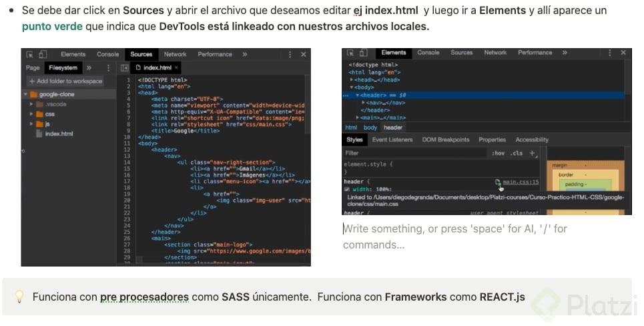Expand the js folder
The image size is (644, 326).
click(31, 124)
